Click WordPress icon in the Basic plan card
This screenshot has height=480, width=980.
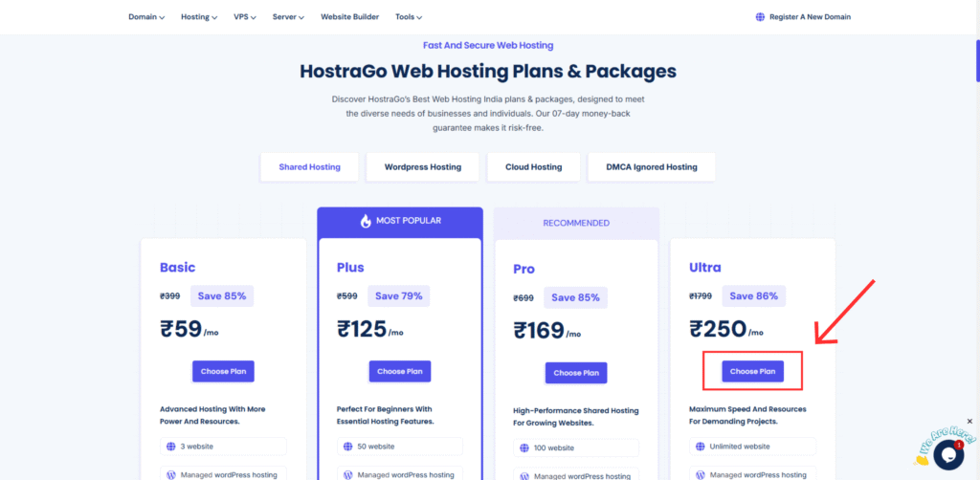pos(171,475)
